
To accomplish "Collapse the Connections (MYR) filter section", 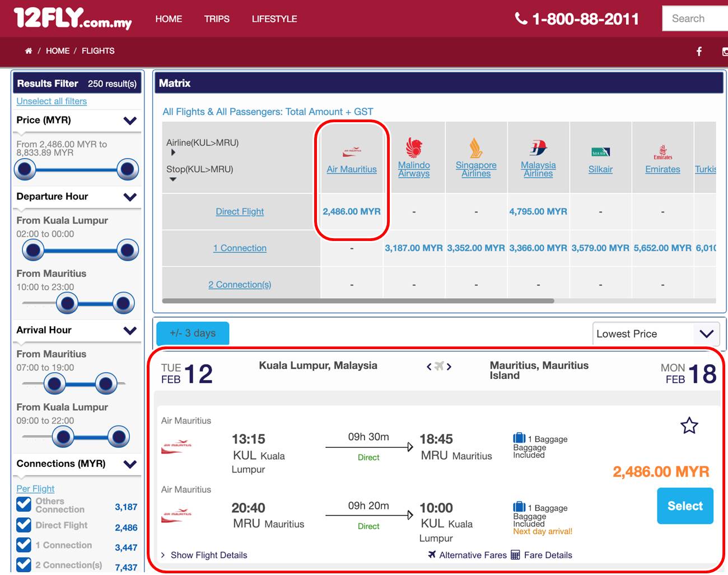I will [x=130, y=464].
